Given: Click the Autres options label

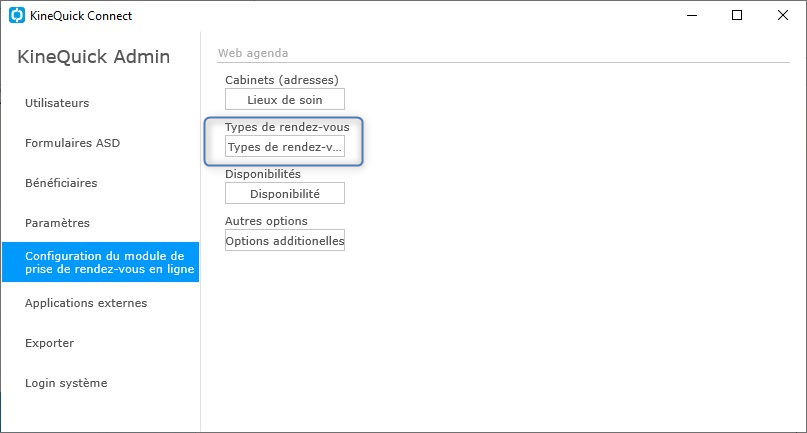Looking at the screenshot, I should pos(266,221).
